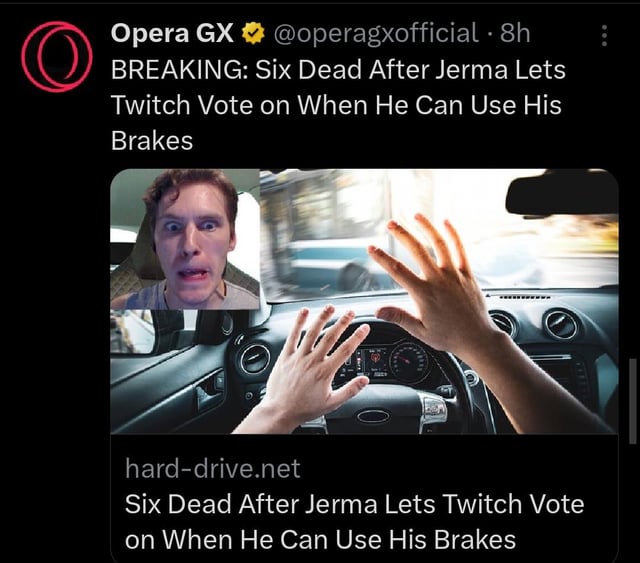
Task: Open the 8h timestamp permalink
Action: click(515, 33)
